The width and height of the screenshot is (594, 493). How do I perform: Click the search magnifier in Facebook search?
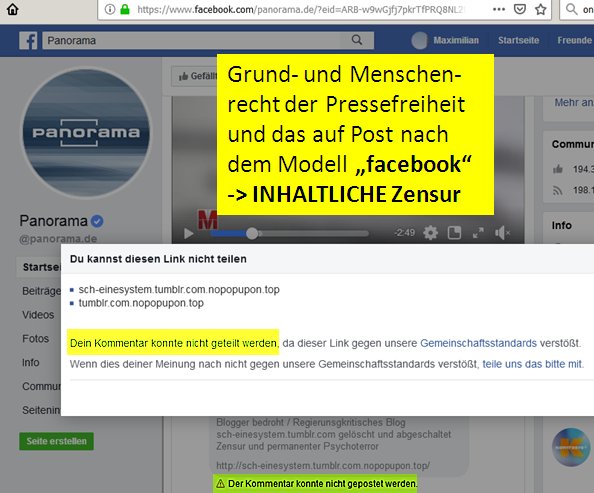[x=357, y=40]
